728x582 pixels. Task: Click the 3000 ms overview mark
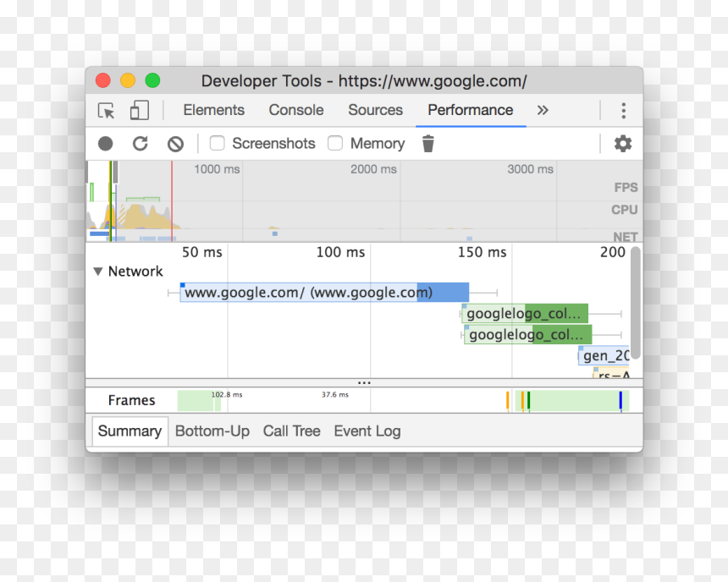(530, 169)
